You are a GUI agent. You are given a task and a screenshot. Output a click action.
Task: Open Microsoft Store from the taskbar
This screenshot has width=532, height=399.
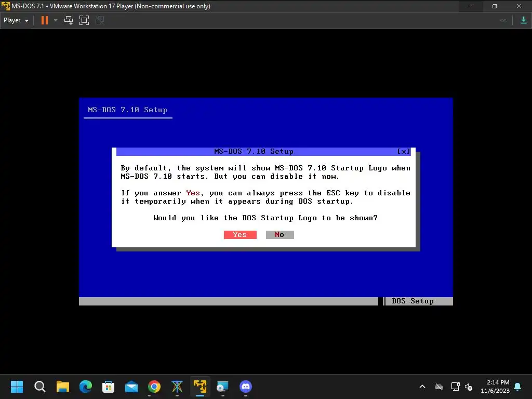[x=108, y=387]
